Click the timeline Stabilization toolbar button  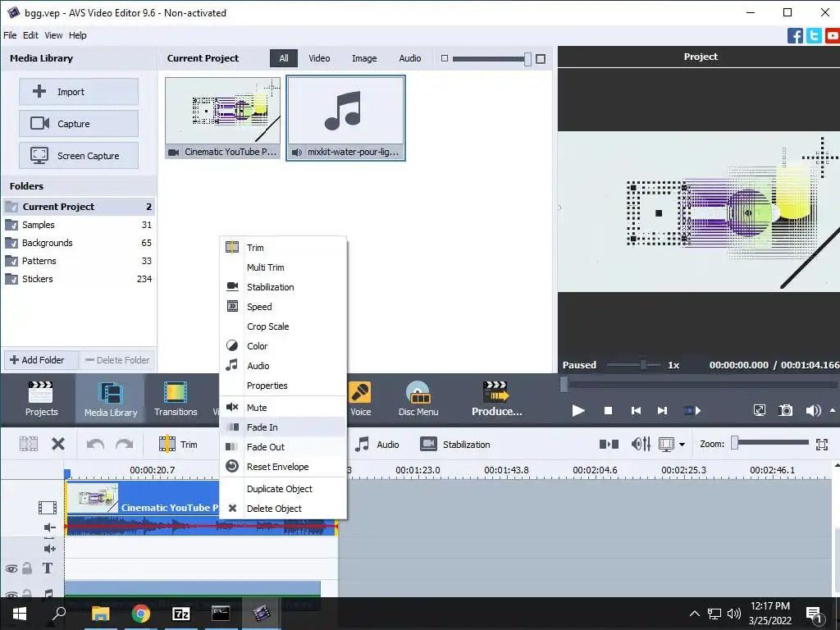point(454,444)
